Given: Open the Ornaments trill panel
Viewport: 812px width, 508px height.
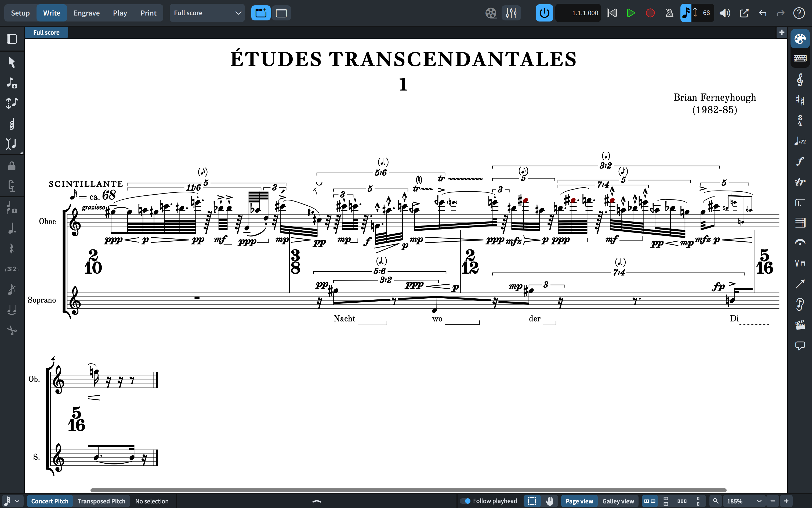Looking at the screenshot, I should (x=800, y=182).
